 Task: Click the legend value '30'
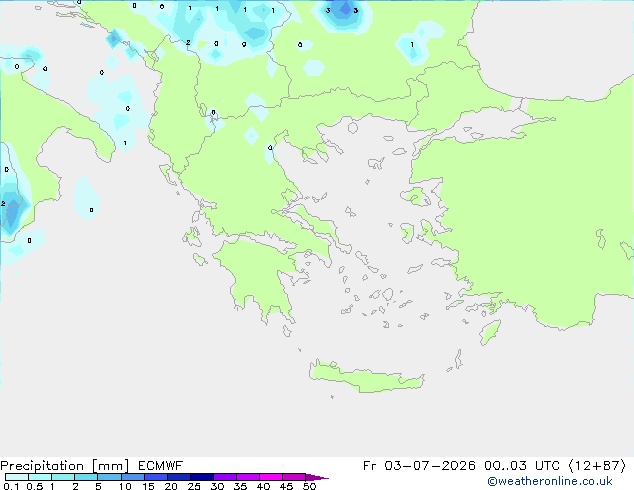coord(217,486)
